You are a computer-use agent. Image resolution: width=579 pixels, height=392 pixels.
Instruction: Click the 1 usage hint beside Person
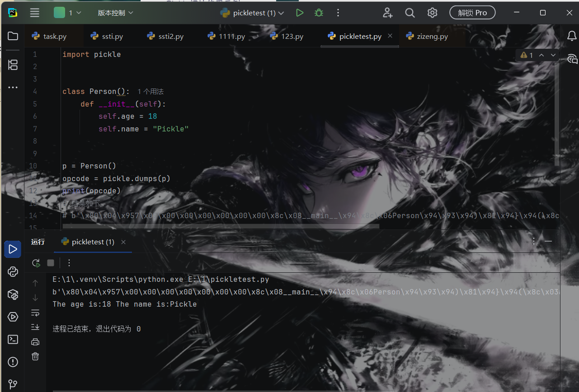tap(151, 92)
